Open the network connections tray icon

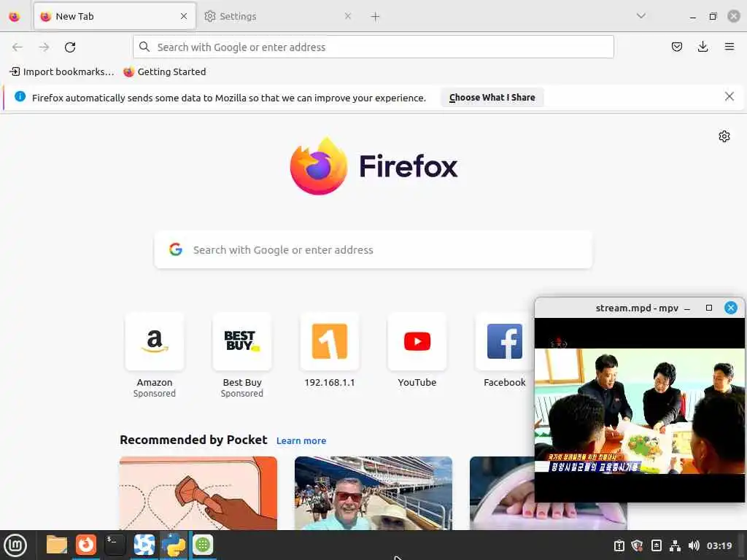(x=675, y=545)
